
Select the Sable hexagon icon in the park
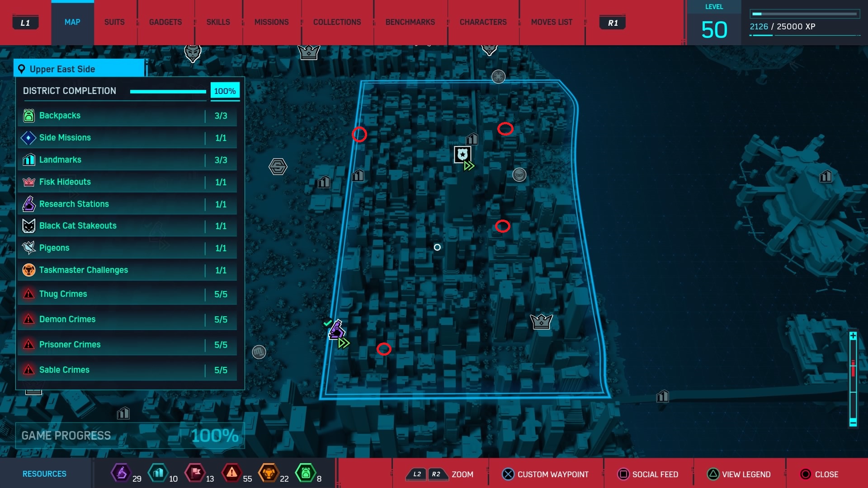[x=278, y=166]
